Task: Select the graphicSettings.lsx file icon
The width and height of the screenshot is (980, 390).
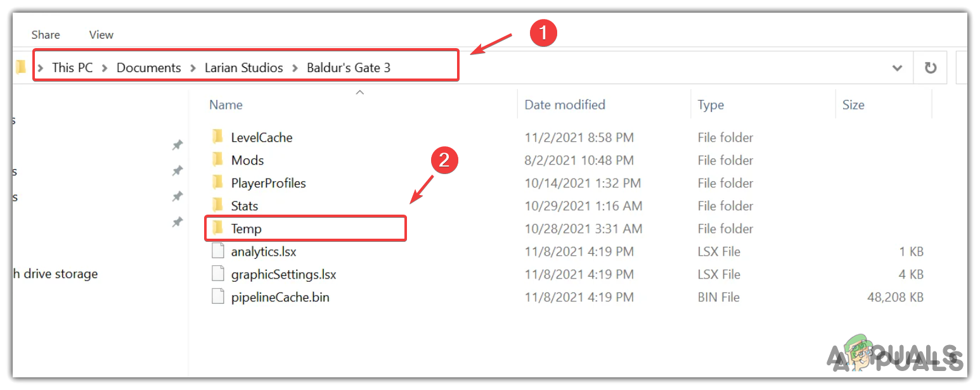Action: [x=218, y=274]
